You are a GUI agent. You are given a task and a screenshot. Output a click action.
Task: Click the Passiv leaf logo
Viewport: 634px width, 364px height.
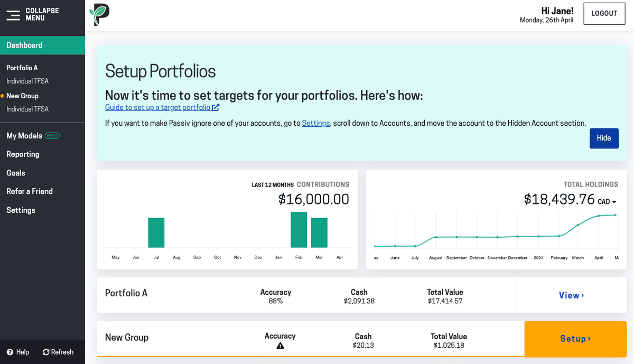coord(99,14)
